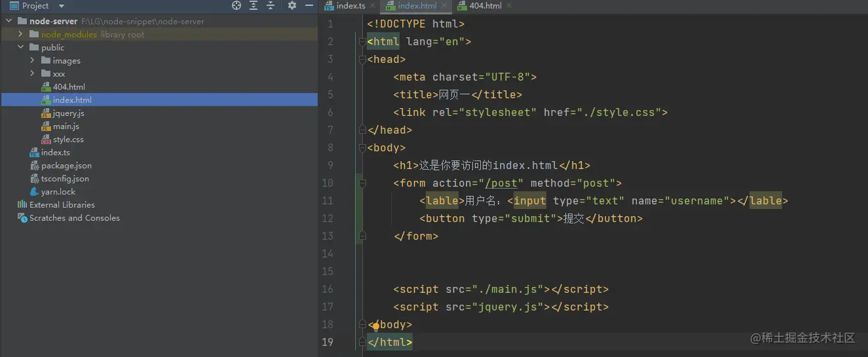Select index.html in project tree
868x357 pixels.
click(72, 100)
